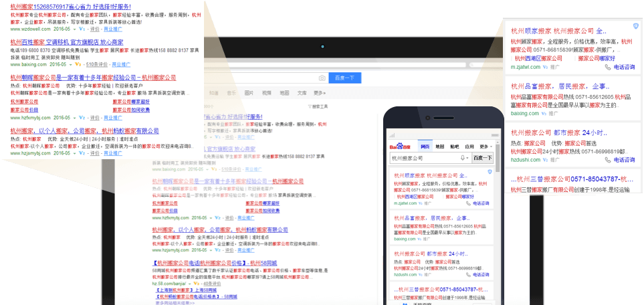644x305 pixels.
Task: Expand arrow after www.wzdowell.com 2016-05 in enlarged left panel
Action: click(x=74, y=29)
